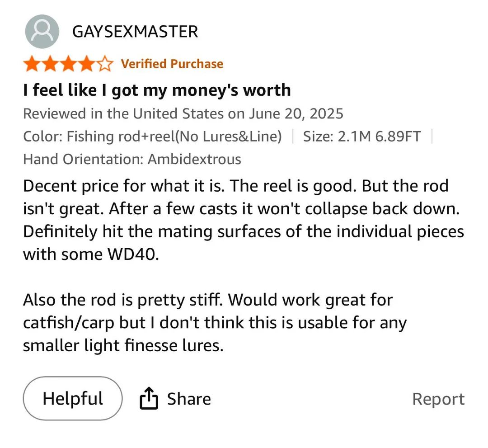Click the share arrow icon
The width and height of the screenshot is (488, 448).
click(149, 399)
